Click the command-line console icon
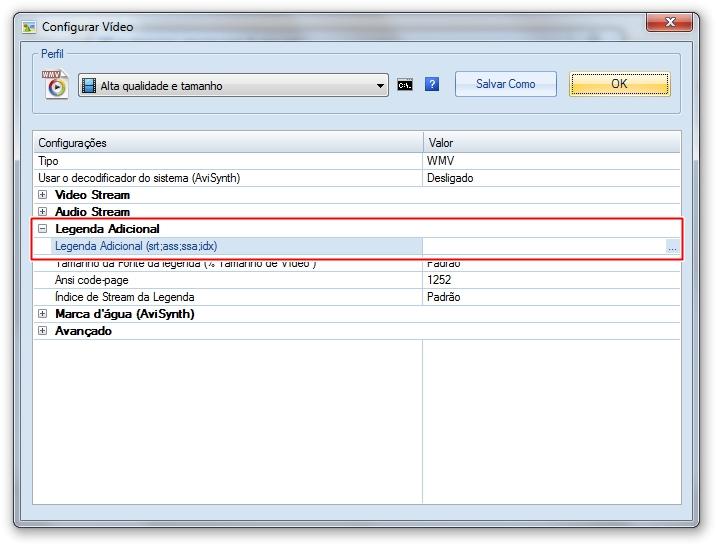Viewport: 717px width, 547px height. [x=405, y=85]
